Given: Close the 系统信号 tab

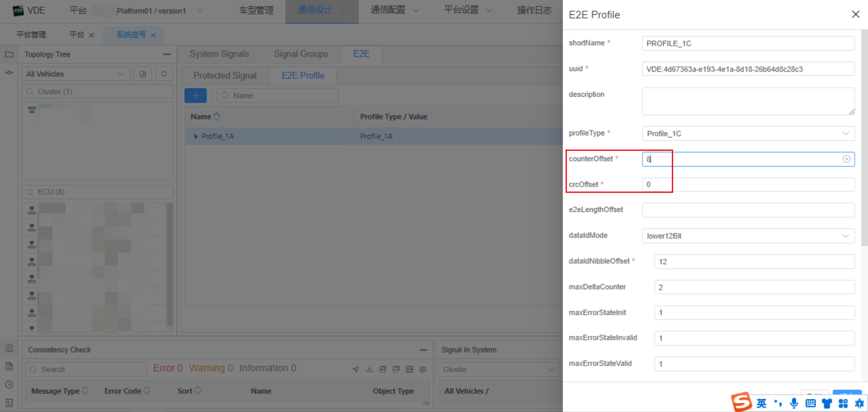Looking at the screenshot, I should point(153,35).
